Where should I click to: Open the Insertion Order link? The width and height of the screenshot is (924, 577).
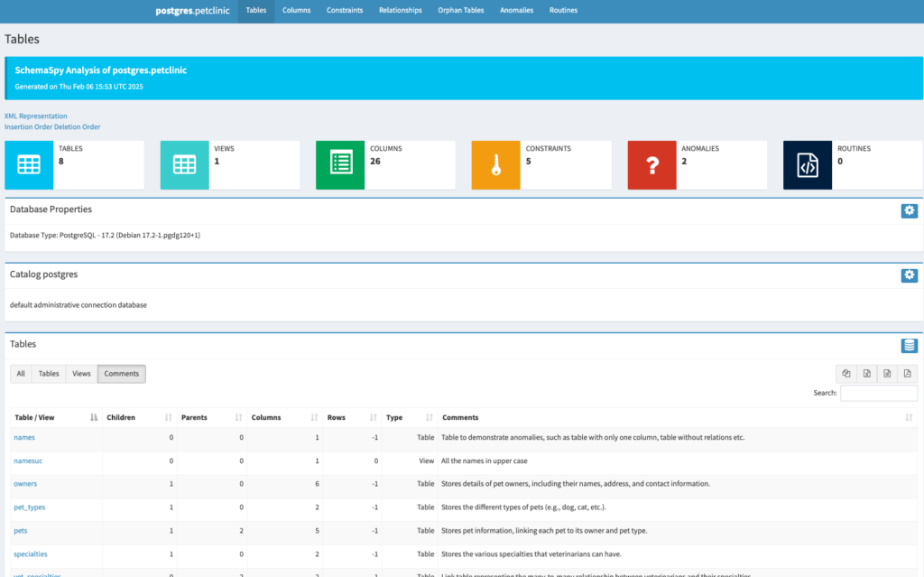27,126
